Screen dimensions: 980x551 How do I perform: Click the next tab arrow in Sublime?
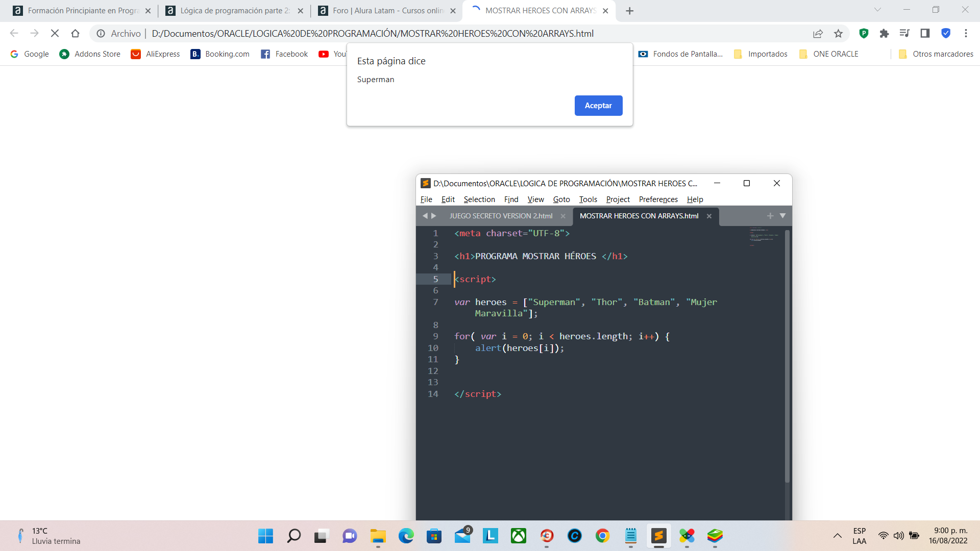(x=434, y=216)
